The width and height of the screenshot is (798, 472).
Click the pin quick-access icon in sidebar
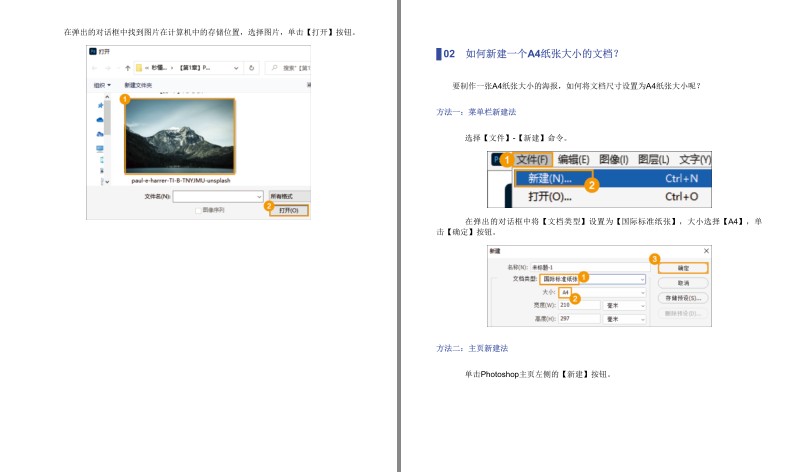coord(100,107)
